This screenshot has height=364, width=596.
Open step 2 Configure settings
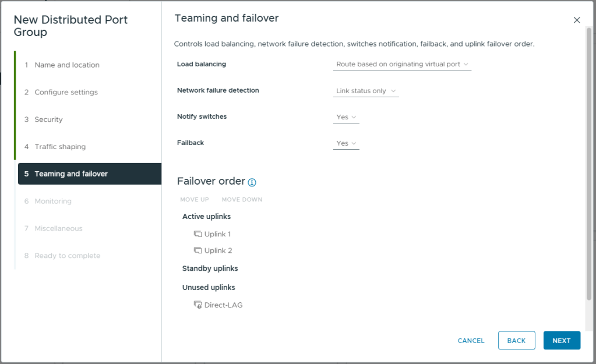coord(66,92)
